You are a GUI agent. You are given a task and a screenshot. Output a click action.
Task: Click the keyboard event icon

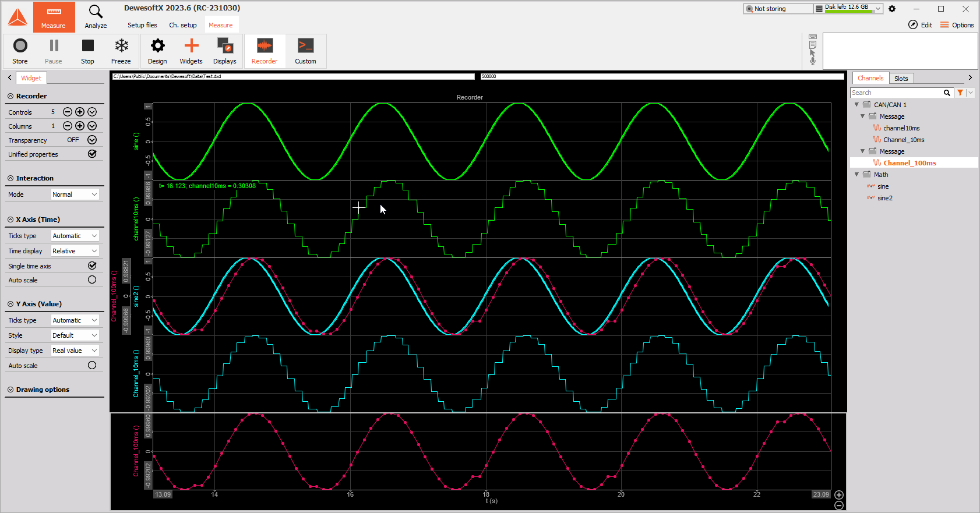coord(813,37)
